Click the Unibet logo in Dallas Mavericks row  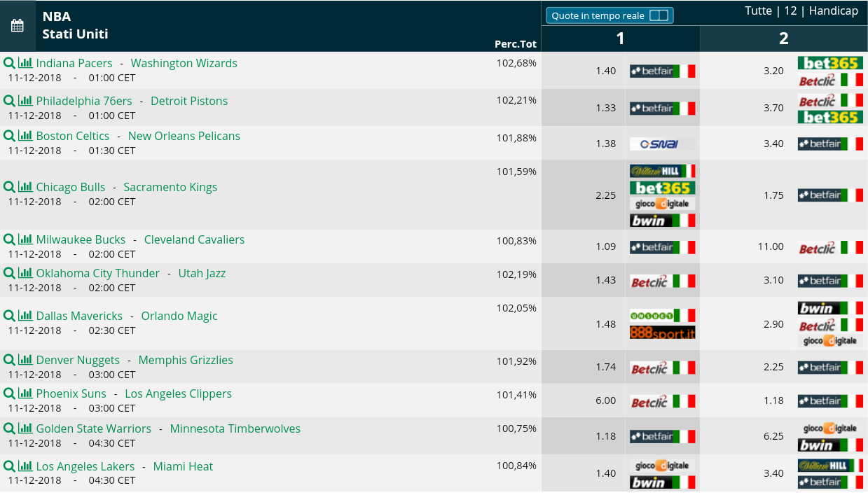(662, 316)
